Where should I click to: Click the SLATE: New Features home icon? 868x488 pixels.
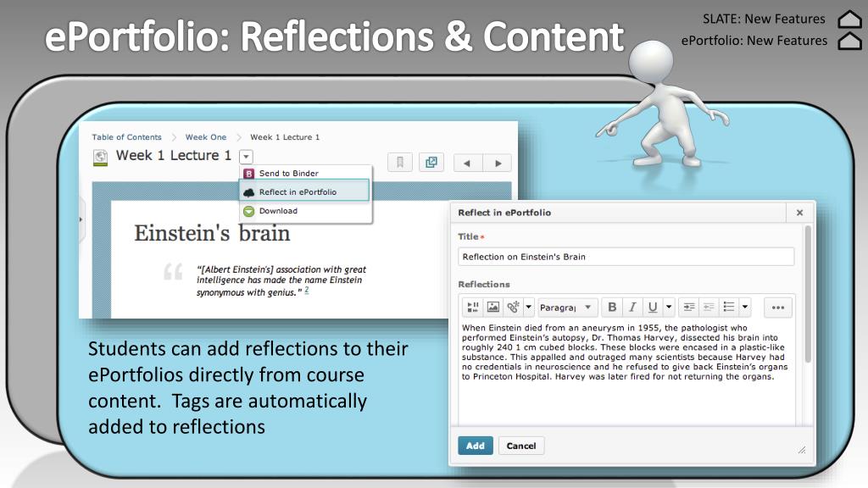tap(849, 19)
